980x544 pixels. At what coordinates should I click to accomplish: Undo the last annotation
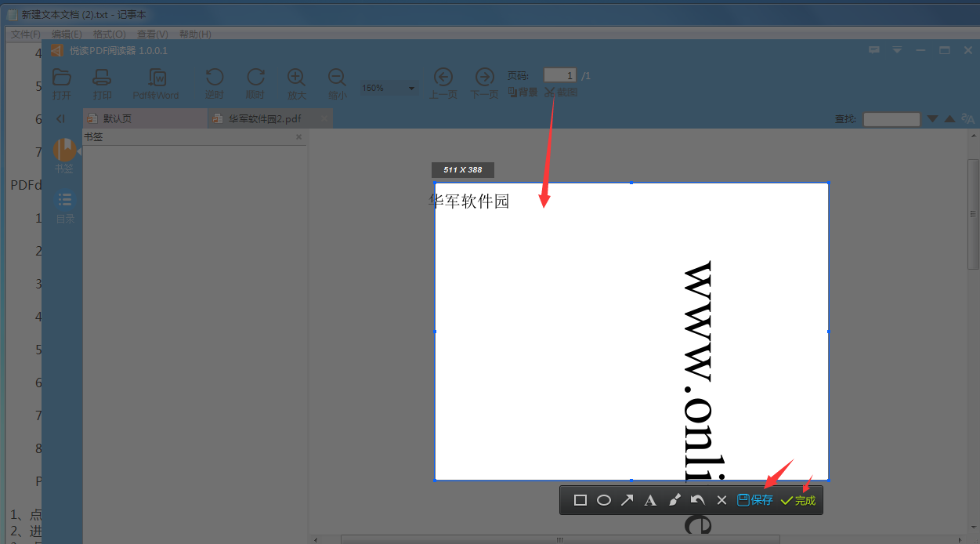(697, 500)
